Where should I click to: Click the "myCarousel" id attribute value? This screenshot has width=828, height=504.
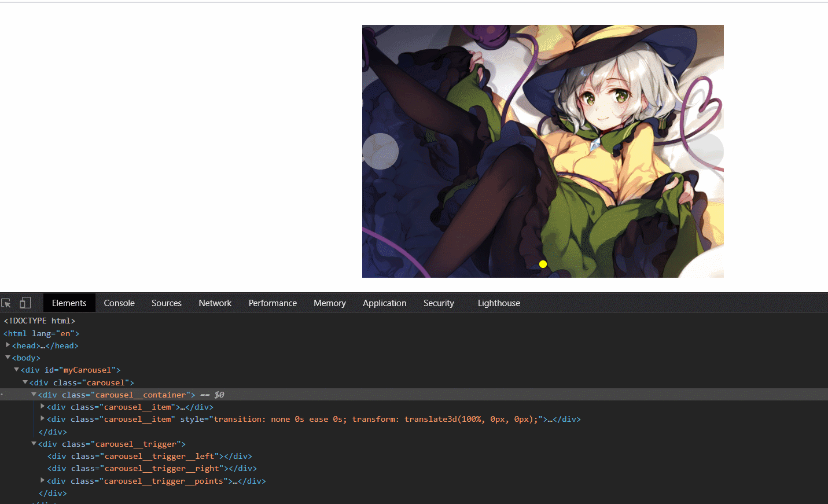(x=87, y=370)
